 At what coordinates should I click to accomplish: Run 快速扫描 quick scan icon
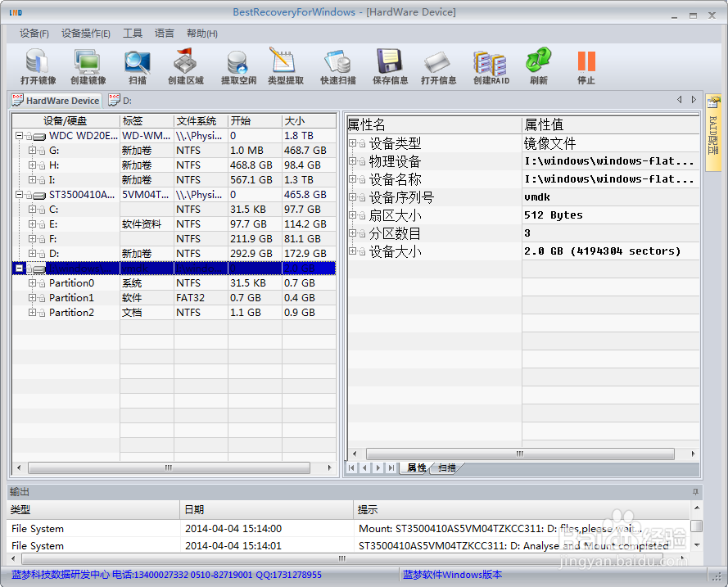338,67
